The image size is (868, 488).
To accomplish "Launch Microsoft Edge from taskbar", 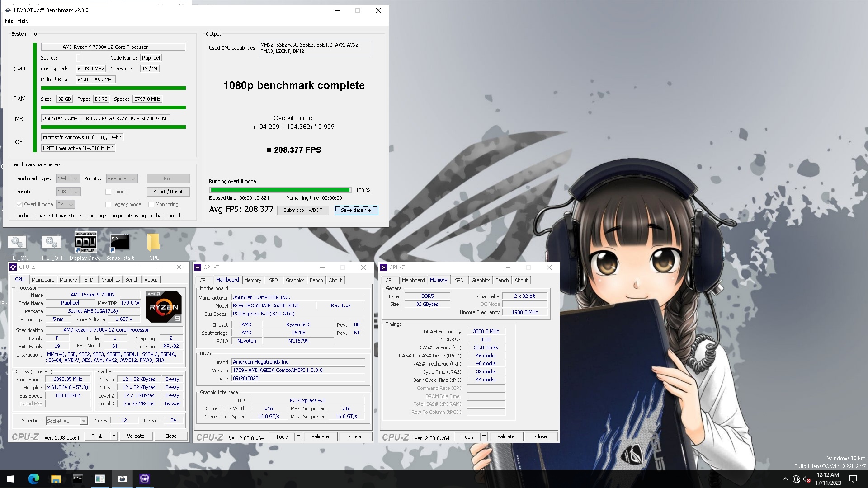I will click(x=33, y=479).
